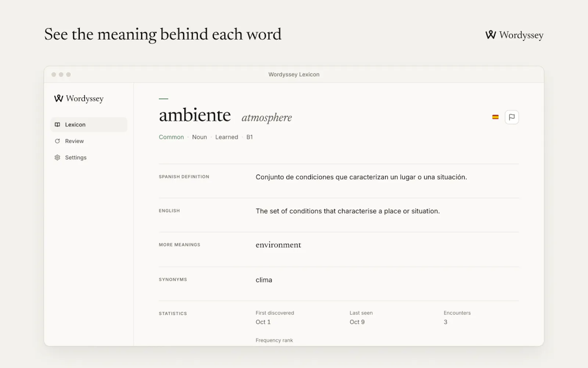The height and width of the screenshot is (368, 588).
Task: Click the flag button beside the word
Action: tap(512, 117)
